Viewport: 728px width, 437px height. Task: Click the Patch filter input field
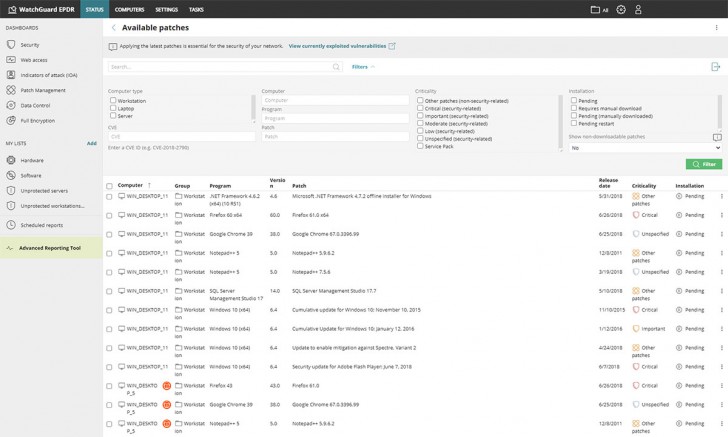335,137
